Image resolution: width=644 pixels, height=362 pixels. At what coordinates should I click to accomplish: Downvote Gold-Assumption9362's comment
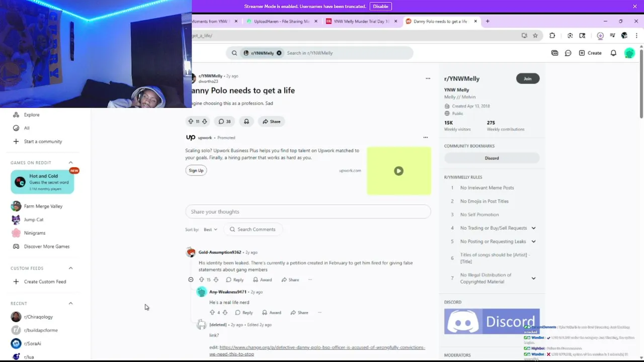pos(216,280)
